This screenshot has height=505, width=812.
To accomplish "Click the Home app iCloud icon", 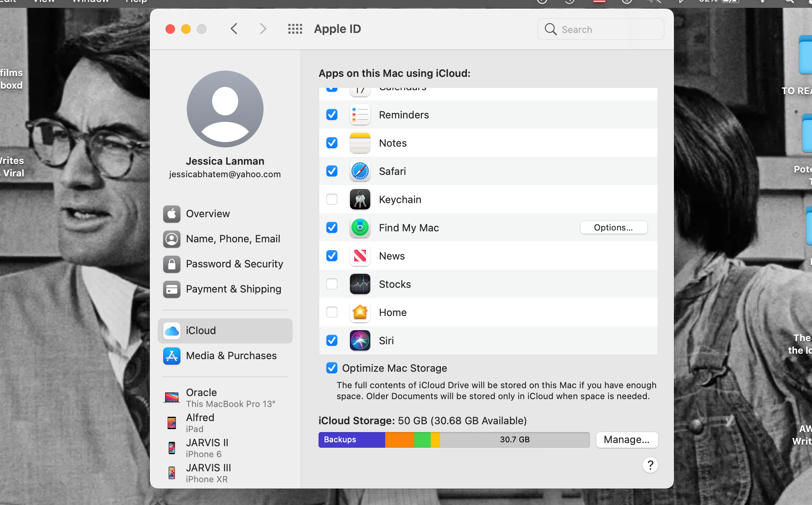I will pyautogui.click(x=360, y=312).
